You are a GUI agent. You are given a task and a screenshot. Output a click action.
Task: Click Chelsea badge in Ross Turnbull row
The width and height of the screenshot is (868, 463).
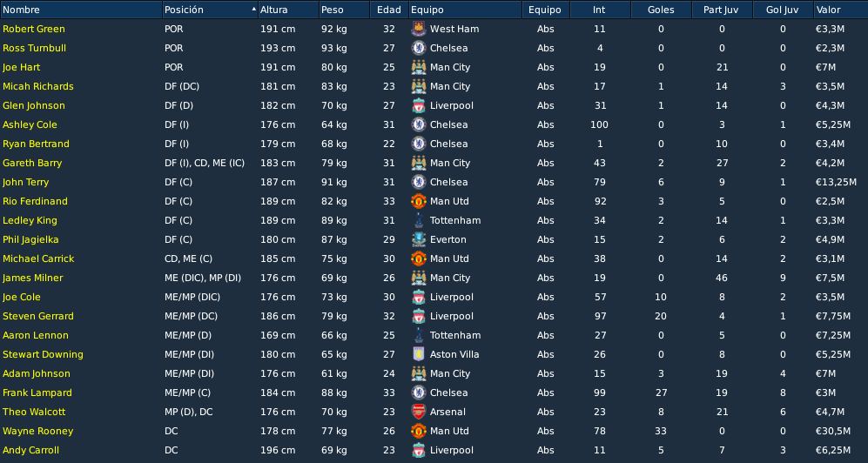(419, 48)
